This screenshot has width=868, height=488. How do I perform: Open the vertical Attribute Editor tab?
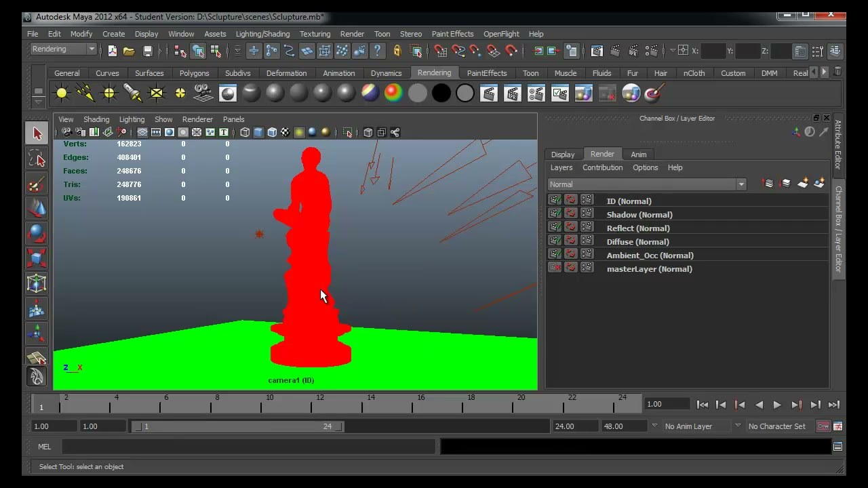(x=838, y=145)
